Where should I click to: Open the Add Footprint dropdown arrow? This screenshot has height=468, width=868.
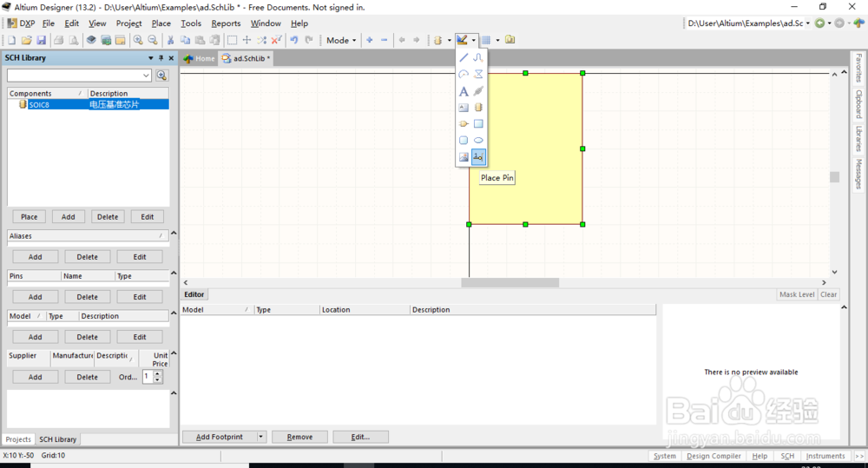tap(260, 437)
